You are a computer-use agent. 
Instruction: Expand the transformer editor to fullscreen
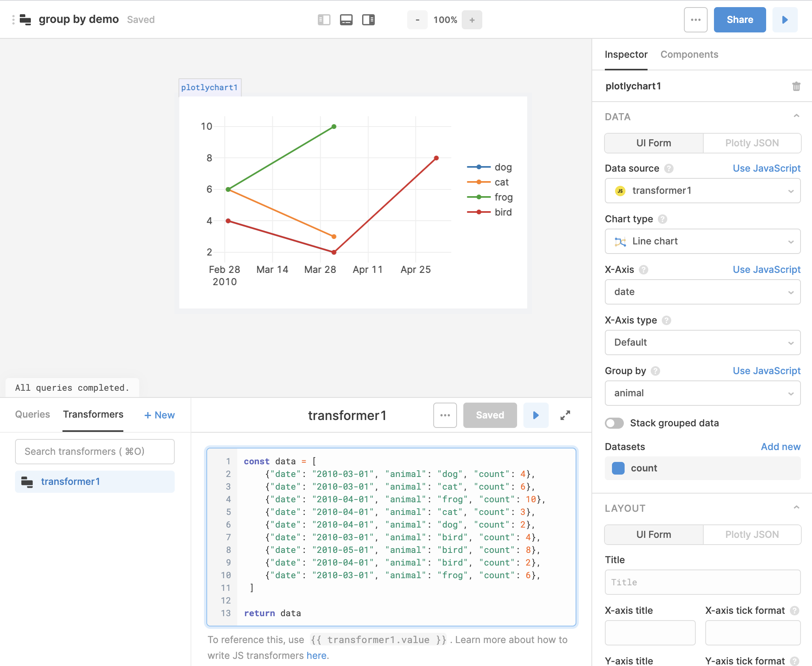[x=565, y=415]
